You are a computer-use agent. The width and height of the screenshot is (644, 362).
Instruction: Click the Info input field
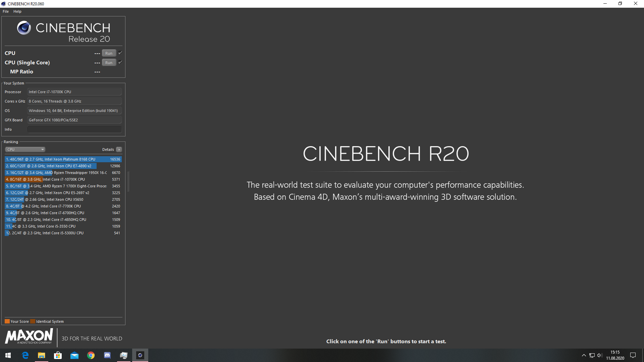click(x=74, y=129)
